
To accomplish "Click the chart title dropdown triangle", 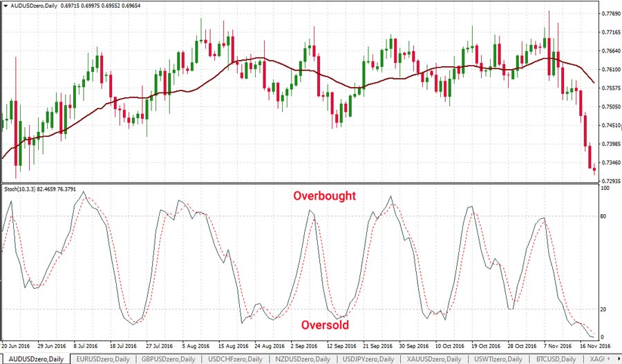I will [x=4, y=5].
